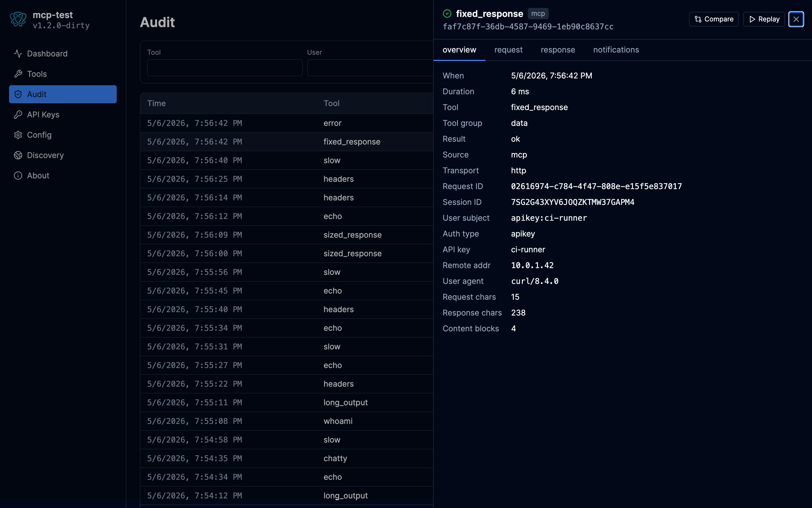Click the Discovery icon in sidebar
Image resolution: width=812 pixels, height=508 pixels.
click(x=18, y=155)
